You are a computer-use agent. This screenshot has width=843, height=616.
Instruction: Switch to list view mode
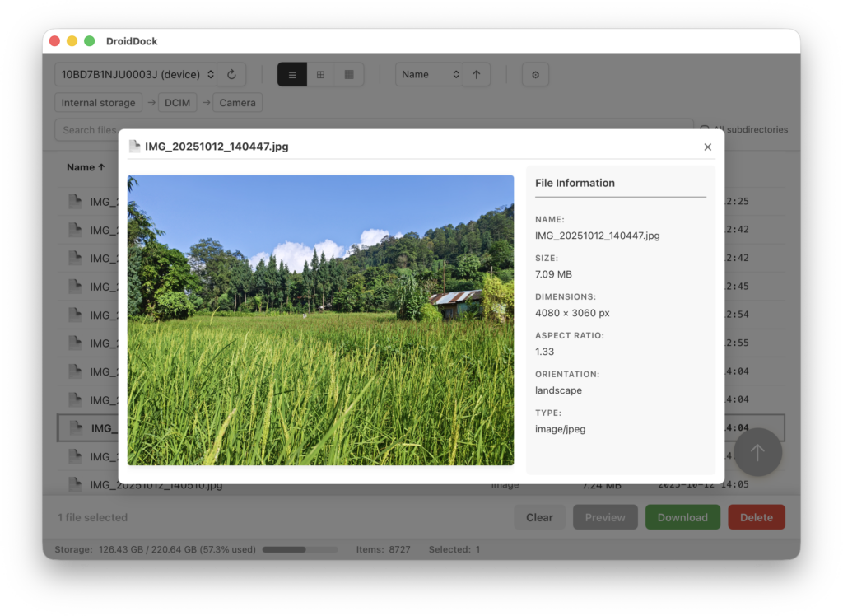point(292,75)
